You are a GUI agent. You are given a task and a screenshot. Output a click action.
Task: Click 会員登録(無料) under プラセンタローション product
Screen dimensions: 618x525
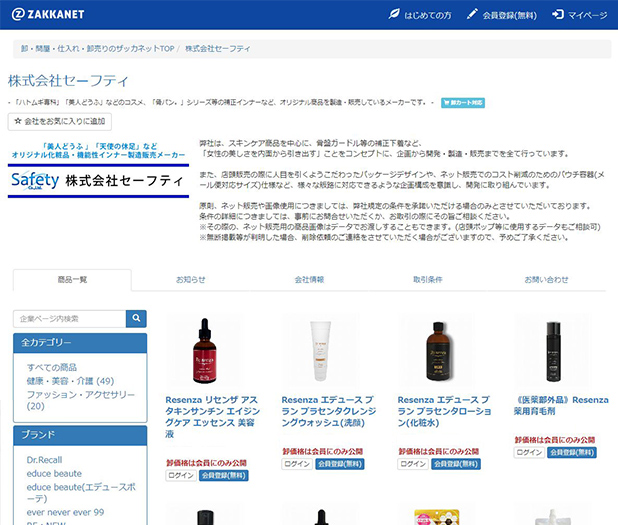pyautogui.click(x=456, y=464)
